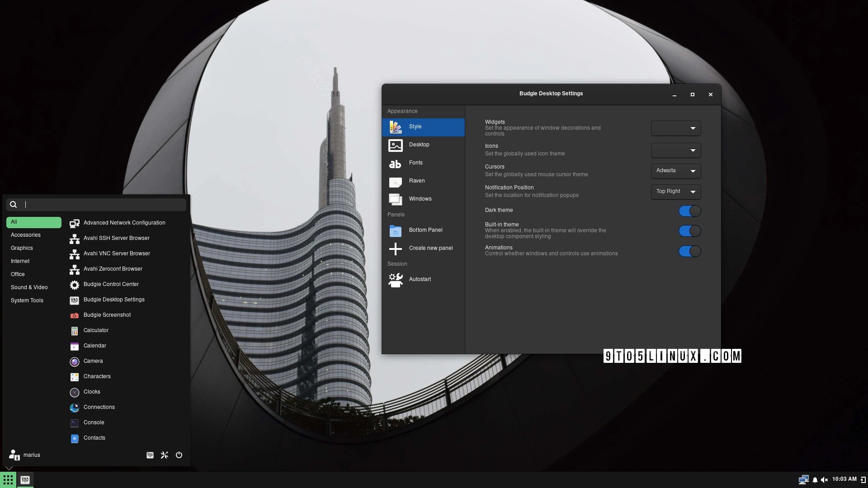Image resolution: width=868 pixels, height=488 pixels.
Task: Start Budgie Screenshot camera icon
Action: [x=75, y=315]
